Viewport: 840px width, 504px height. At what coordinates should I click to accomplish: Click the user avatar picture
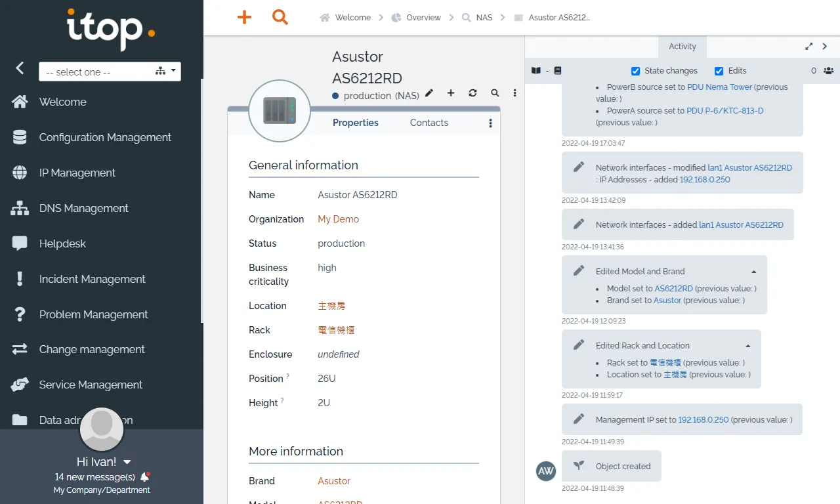(x=102, y=429)
